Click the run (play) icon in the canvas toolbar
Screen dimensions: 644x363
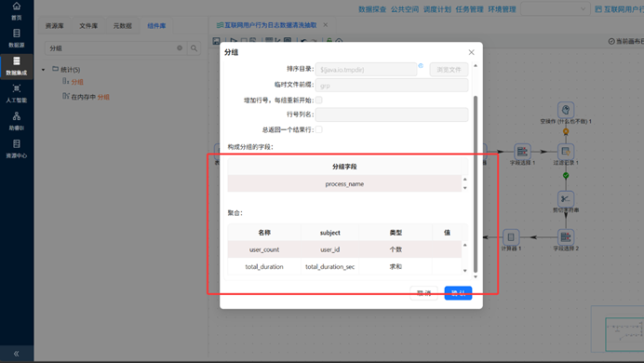(x=234, y=41)
